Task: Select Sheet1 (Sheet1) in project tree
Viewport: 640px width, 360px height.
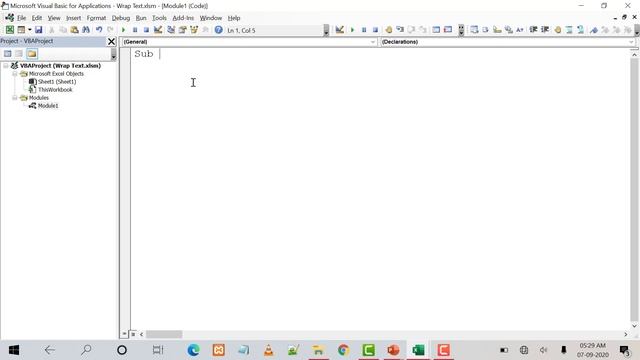Action: 57,82
